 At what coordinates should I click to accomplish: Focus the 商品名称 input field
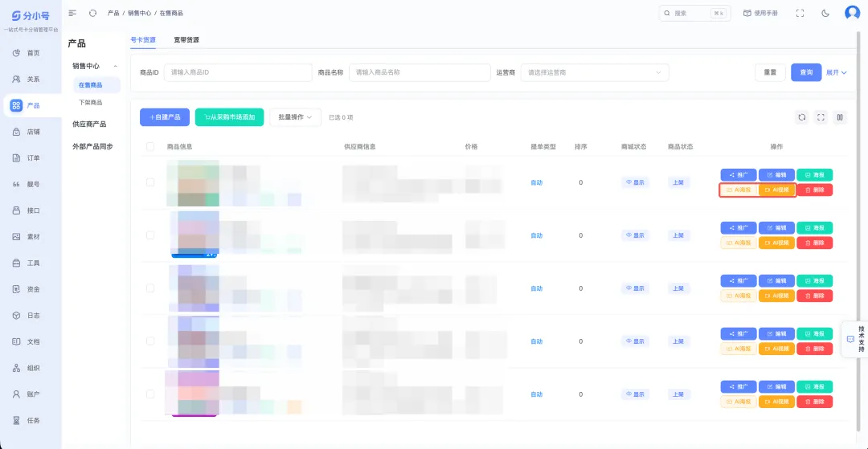point(420,72)
